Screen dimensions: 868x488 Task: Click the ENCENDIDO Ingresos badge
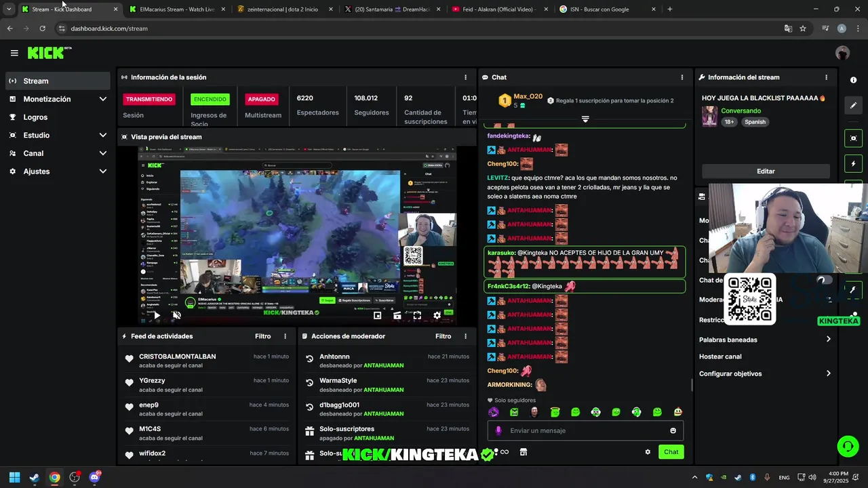point(210,99)
